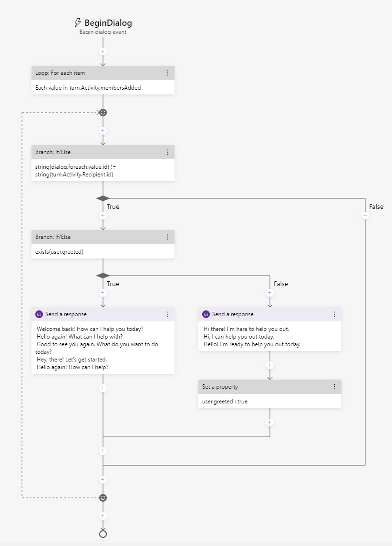The width and height of the screenshot is (392, 546).
Task: Select the False label above the Hi there response
Action: tap(281, 284)
